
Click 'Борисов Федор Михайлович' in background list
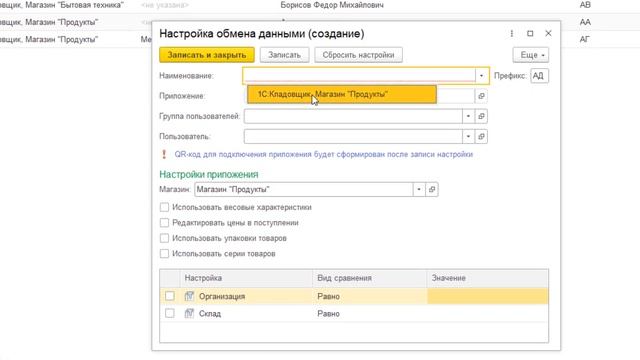(332, 5)
